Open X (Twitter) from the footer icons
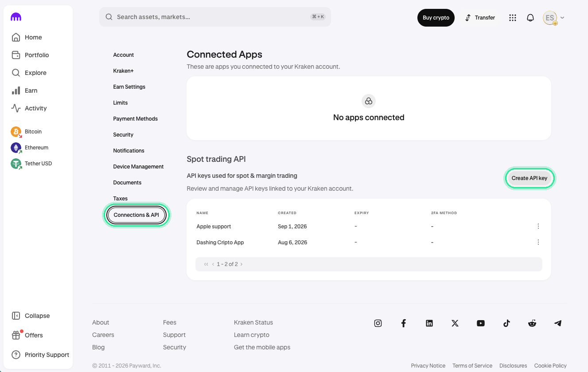The image size is (588, 372). click(x=455, y=323)
